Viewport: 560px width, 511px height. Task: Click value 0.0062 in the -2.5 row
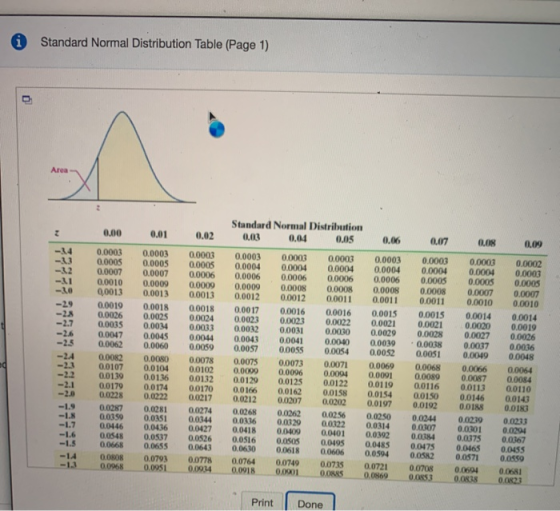pyautogui.click(x=110, y=344)
